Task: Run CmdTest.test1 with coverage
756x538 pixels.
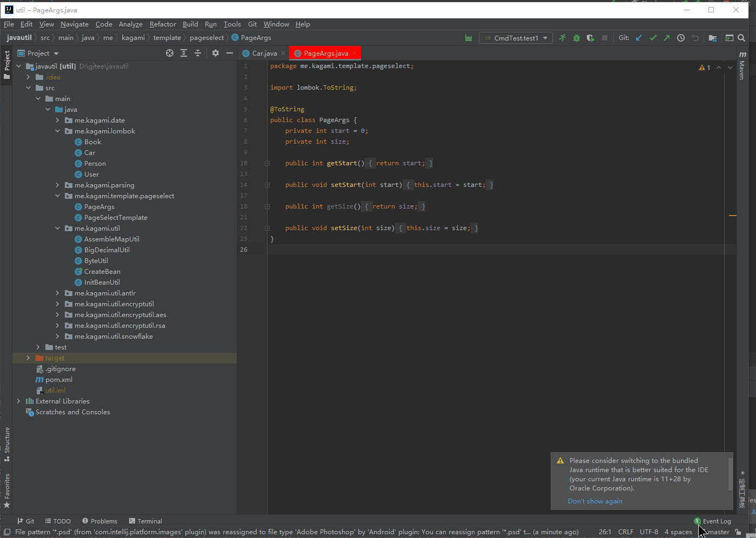Action: [590, 38]
